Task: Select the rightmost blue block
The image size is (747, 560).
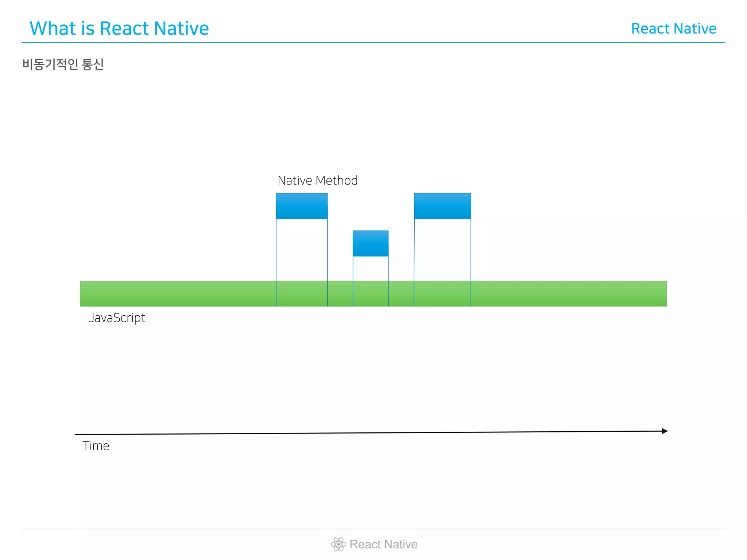Action: tap(442, 206)
